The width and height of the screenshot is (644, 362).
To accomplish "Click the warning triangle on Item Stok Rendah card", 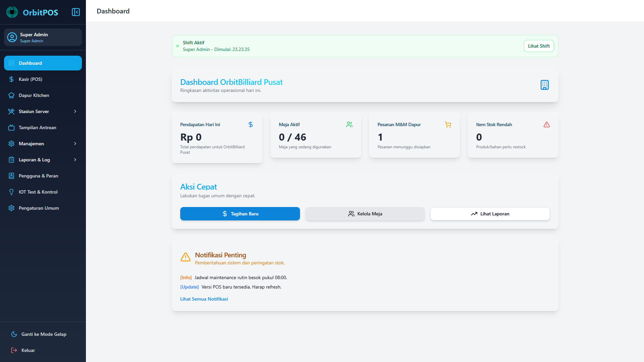I will (x=547, y=124).
